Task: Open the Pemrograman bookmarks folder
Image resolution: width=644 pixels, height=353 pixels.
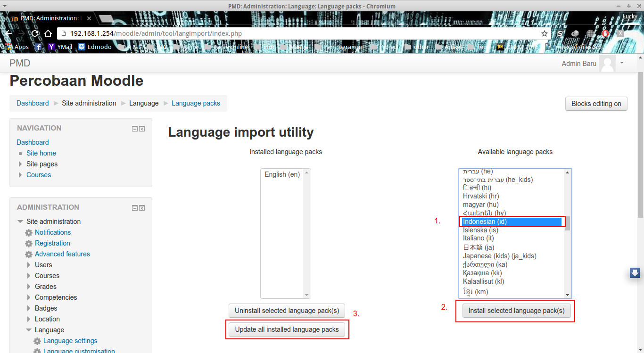Action: coord(339,47)
